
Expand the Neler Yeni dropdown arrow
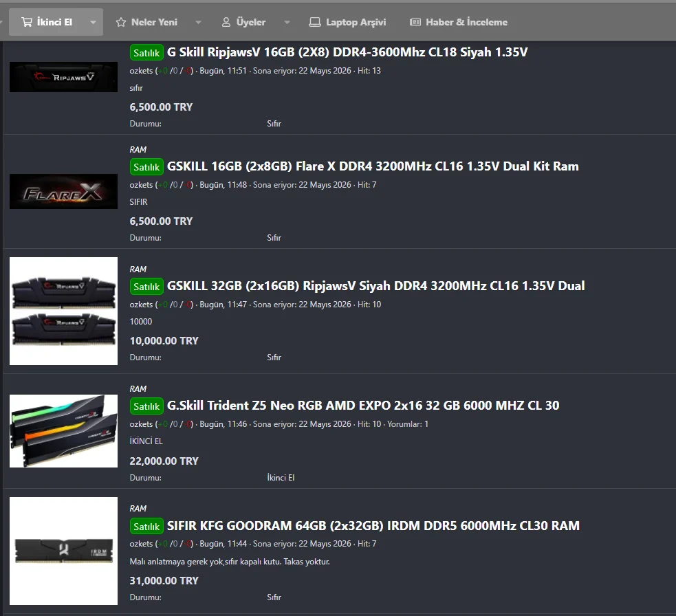pos(198,23)
